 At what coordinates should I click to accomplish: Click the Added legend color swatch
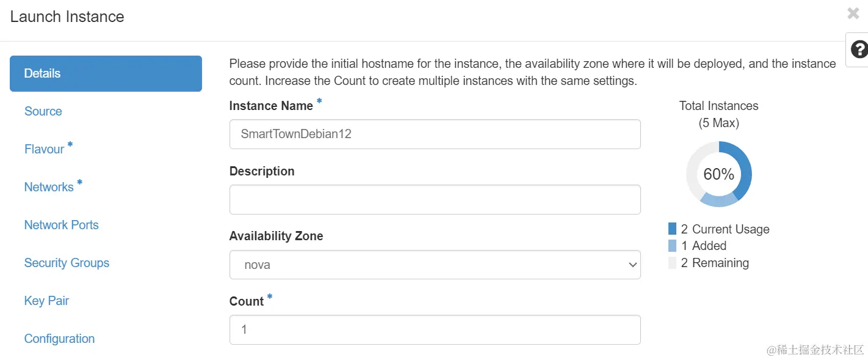[673, 246]
